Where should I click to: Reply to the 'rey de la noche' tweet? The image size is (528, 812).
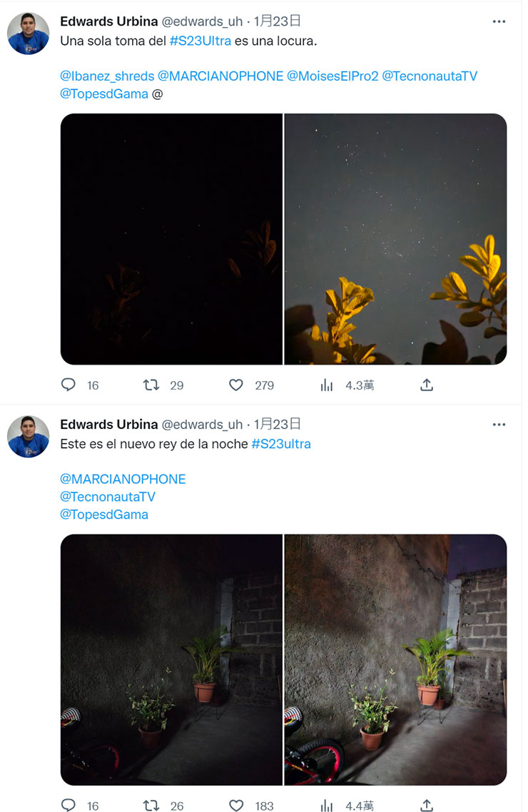pos(68,806)
